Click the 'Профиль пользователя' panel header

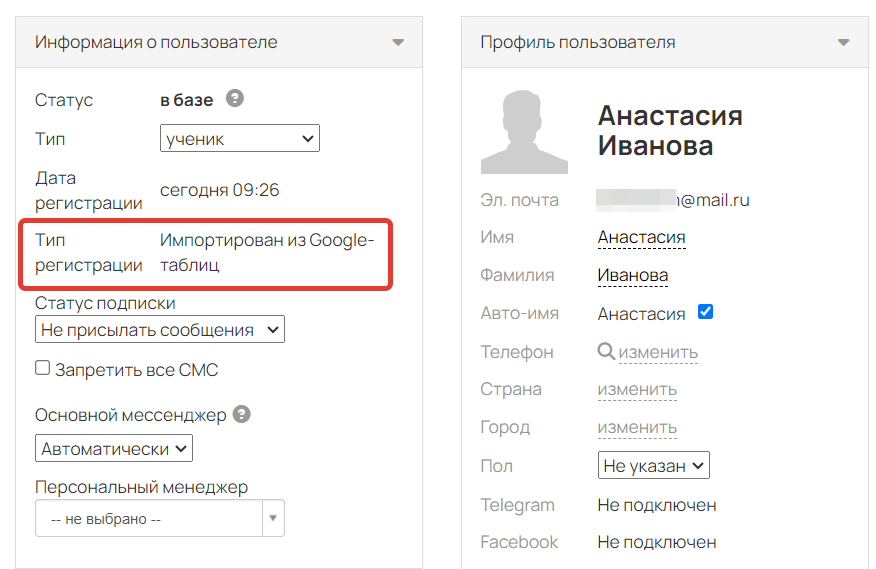tap(665, 42)
